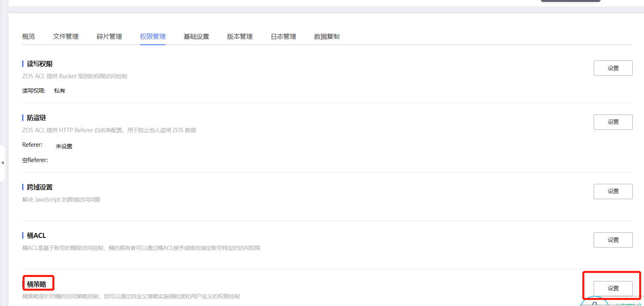Click the 防盗链 section heading
This screenshot has height=306, width=644.
pos(36,118)
